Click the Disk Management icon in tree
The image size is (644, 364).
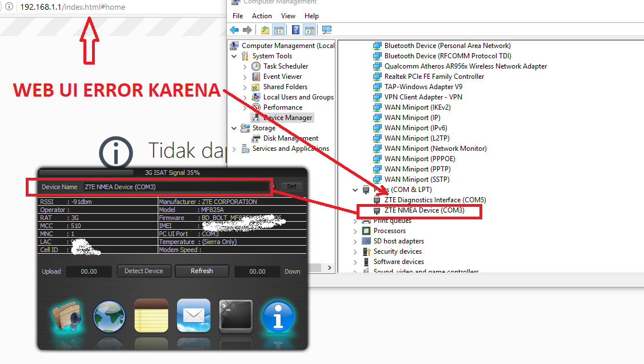point(256,138)
